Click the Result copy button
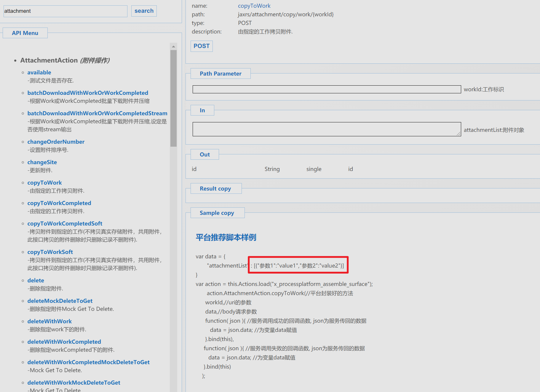Image resolution: width=540 pixels, height=392 pixels. coord(216,188)
